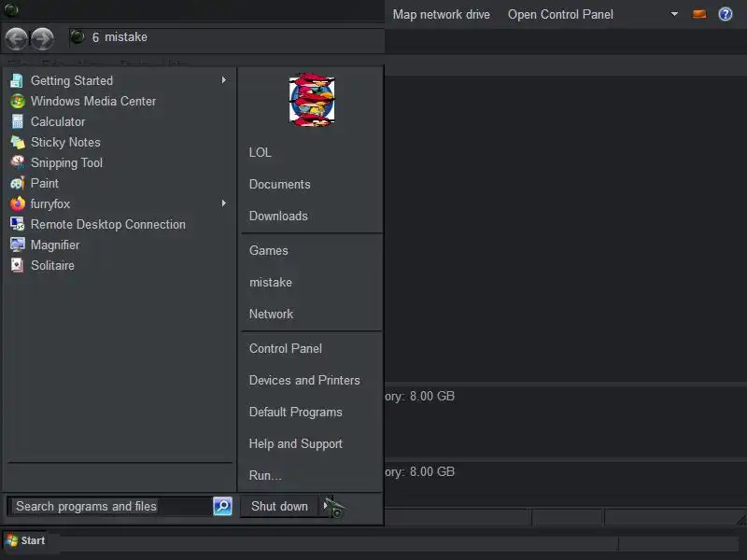Viewport: 747px width, 560px height.
Task: Go back with the Back arrow
Action: pyautogui.click(x=17, y=38)
